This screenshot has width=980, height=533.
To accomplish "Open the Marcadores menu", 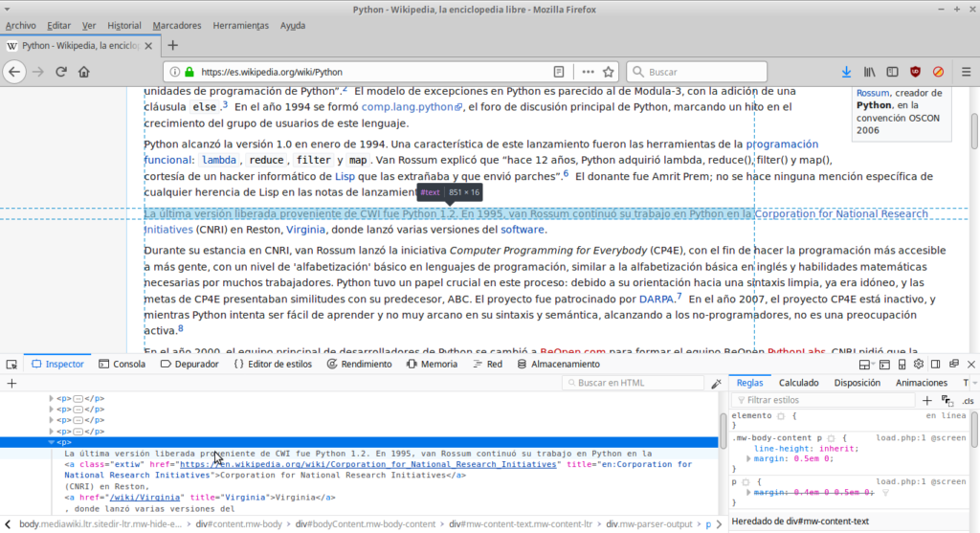I will [177, 26].
